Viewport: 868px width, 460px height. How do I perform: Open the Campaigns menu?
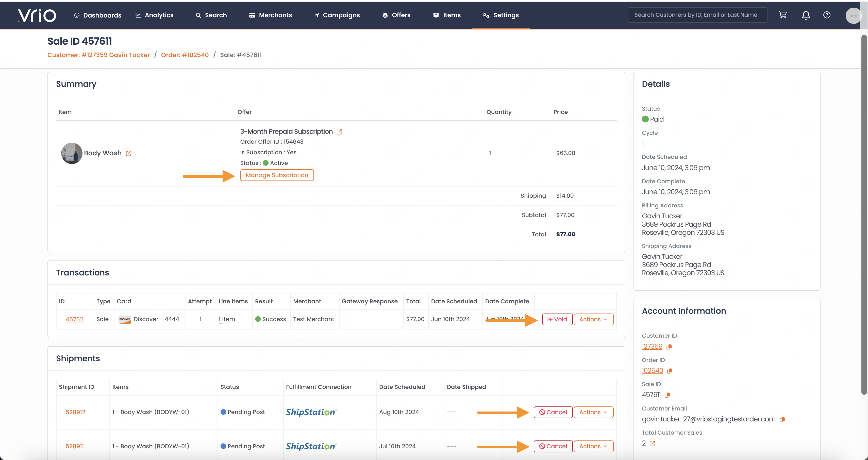point(337,15)
